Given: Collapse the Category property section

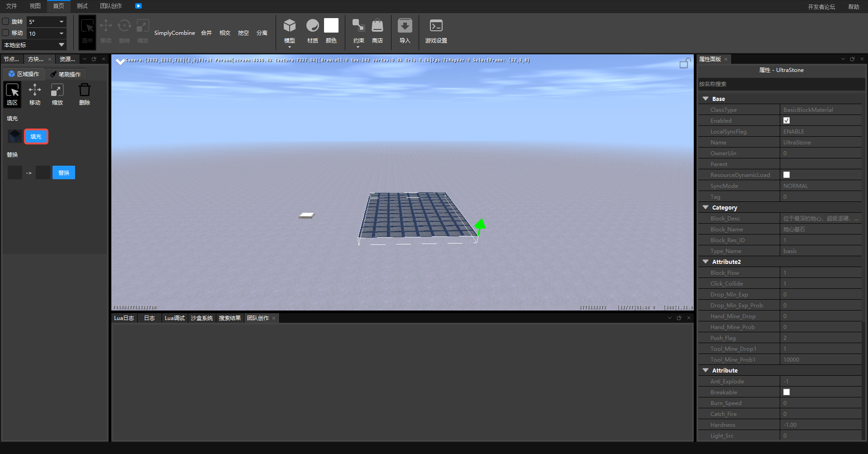Looking at the screenshot, I should click(706, 207).
